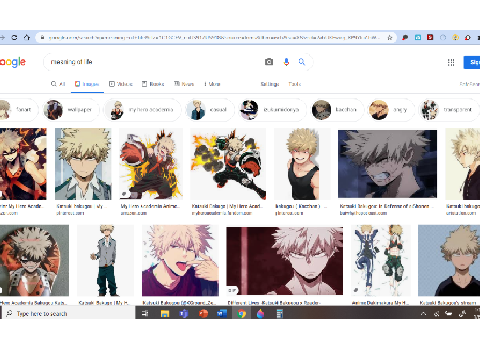Click the Sign in button
Image resolution: width=480 pixels, height=360 pixels.
pos(472,62)
